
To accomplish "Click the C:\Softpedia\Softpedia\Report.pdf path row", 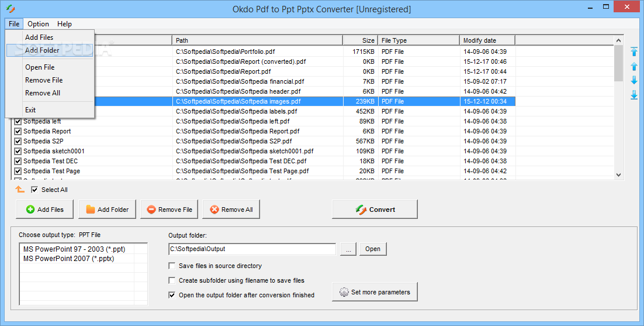I will pyautogui.click(x=223, y=71).
